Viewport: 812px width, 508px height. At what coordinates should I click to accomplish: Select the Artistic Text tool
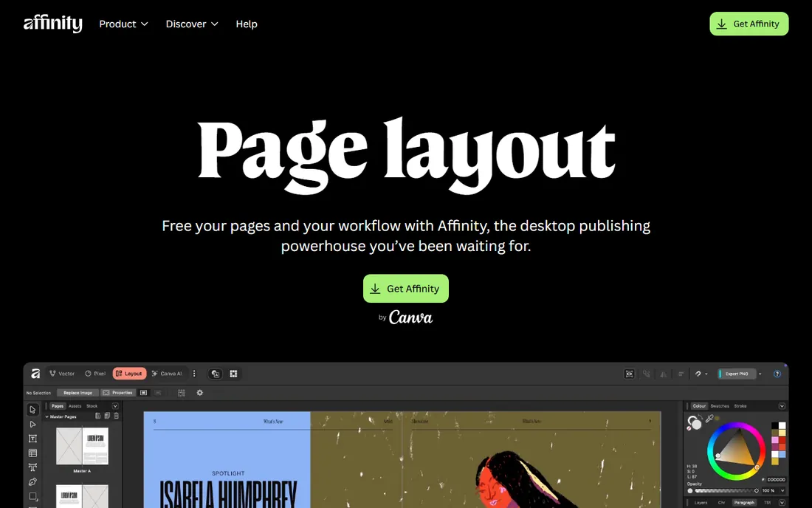click(x=32, y=467)
